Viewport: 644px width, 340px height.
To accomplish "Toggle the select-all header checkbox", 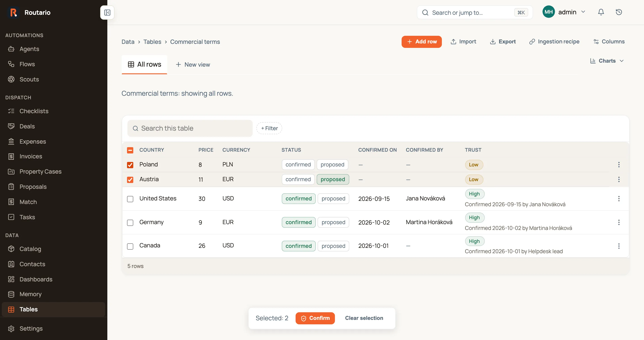I will tap(130, 150).
